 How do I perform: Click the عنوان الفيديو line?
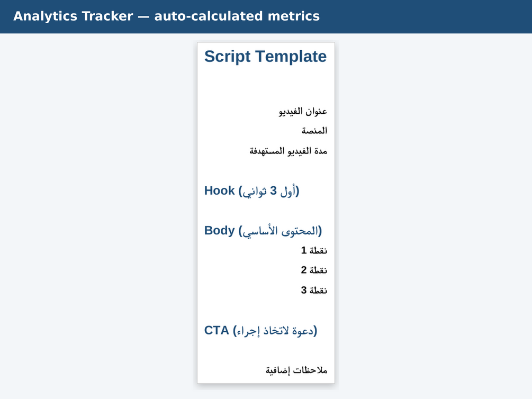(x=303, y=111)
